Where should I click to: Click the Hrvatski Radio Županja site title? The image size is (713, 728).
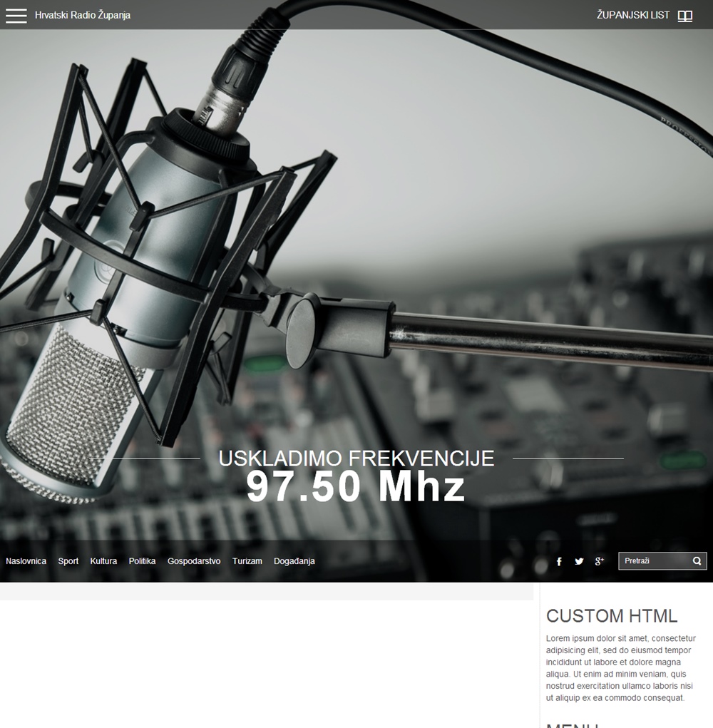click(x=83, y=15)
